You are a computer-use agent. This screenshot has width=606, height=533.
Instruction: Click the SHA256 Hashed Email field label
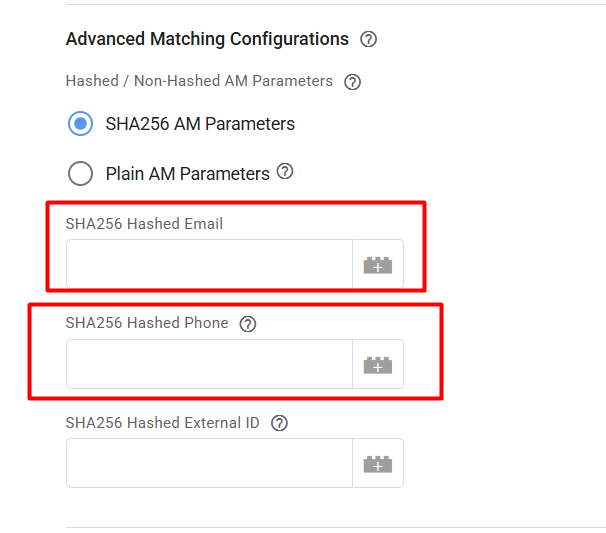point(144,224)
